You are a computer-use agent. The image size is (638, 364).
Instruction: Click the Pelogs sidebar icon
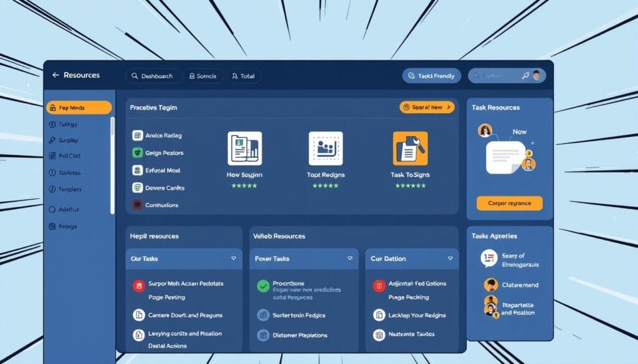tap(52, 226)
